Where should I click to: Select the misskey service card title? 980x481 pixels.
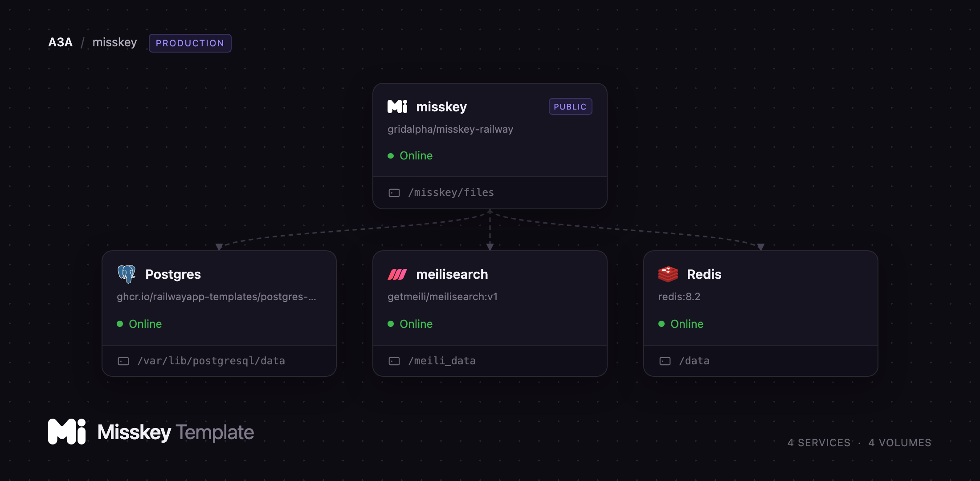(x=441, y=107)
